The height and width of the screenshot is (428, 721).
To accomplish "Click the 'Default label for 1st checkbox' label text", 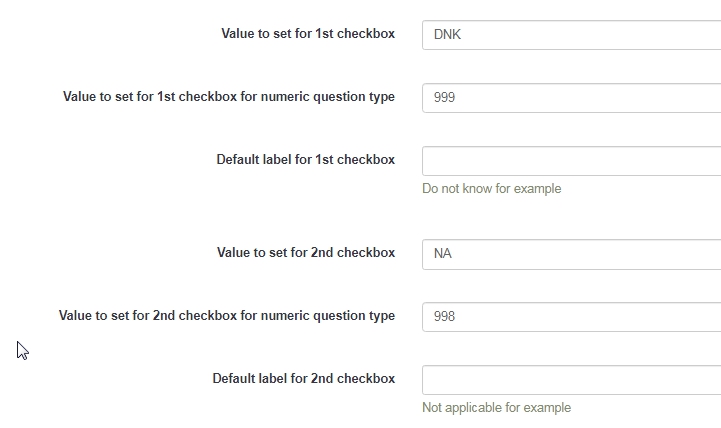I will pyautogui.click(x=305, y=160).
